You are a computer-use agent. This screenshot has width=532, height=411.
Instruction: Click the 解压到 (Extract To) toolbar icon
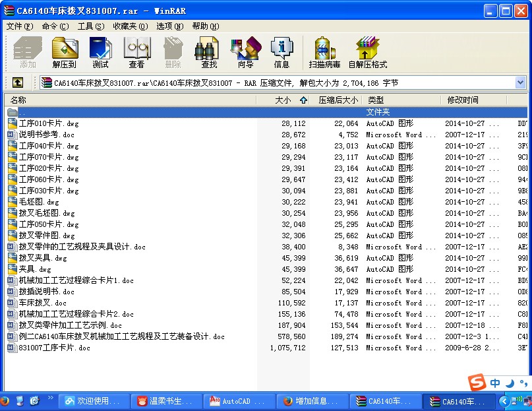click(65, 52)
